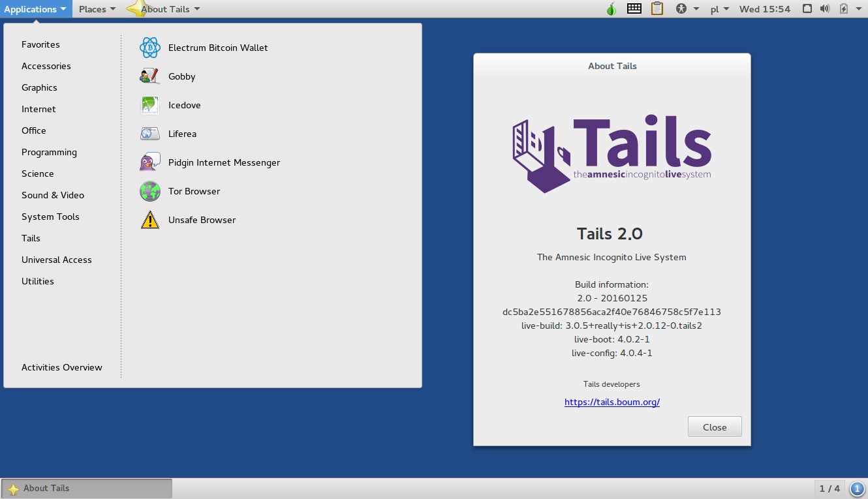Choose the Science category
The image size is (868, 499).
(x=38, y=174)
